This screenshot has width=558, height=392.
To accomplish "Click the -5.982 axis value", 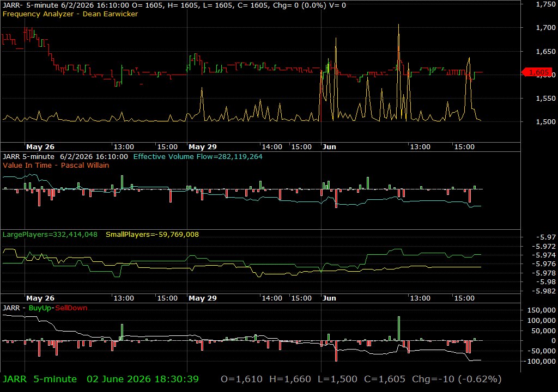I will tap(543, 291).
